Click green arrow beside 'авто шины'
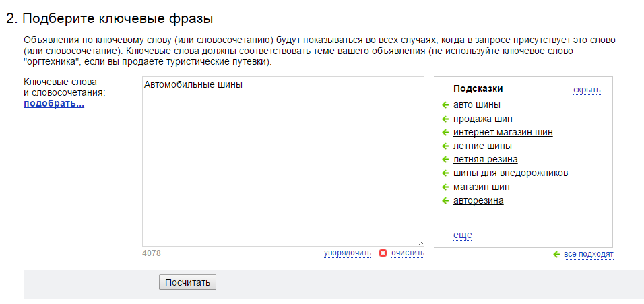 pyautogui.click(x=445, y=105)
